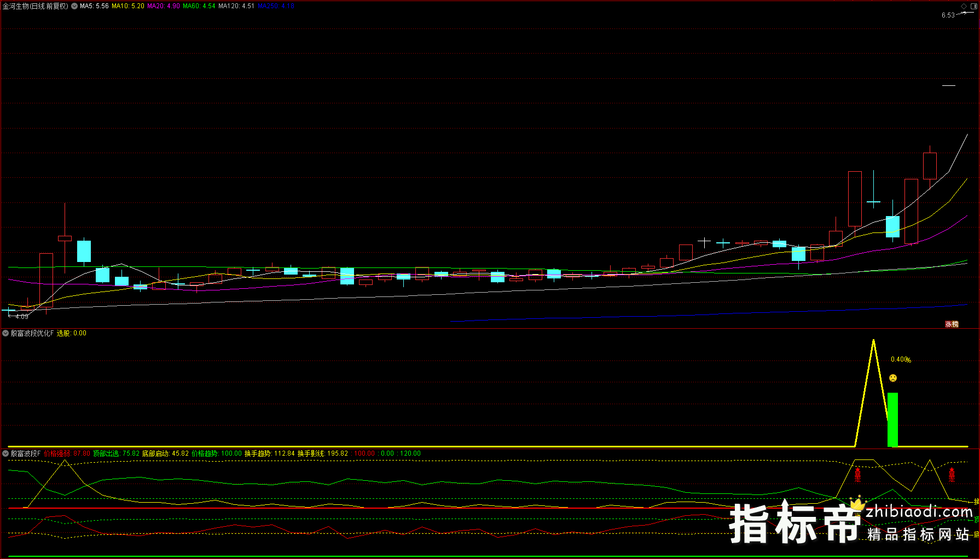Select the MA5: 5.56 legend label
The height and width of the screenshot is (559, 980).
pos(94,6)
